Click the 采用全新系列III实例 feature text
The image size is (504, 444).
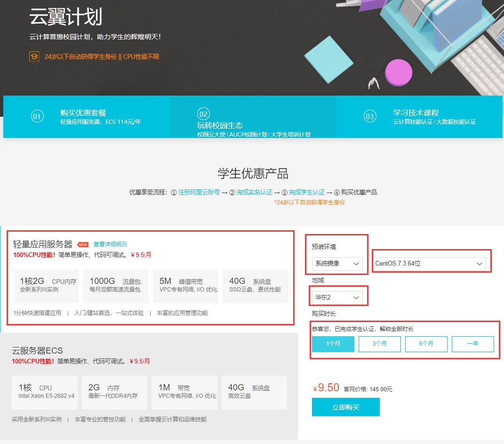[37, 419]
